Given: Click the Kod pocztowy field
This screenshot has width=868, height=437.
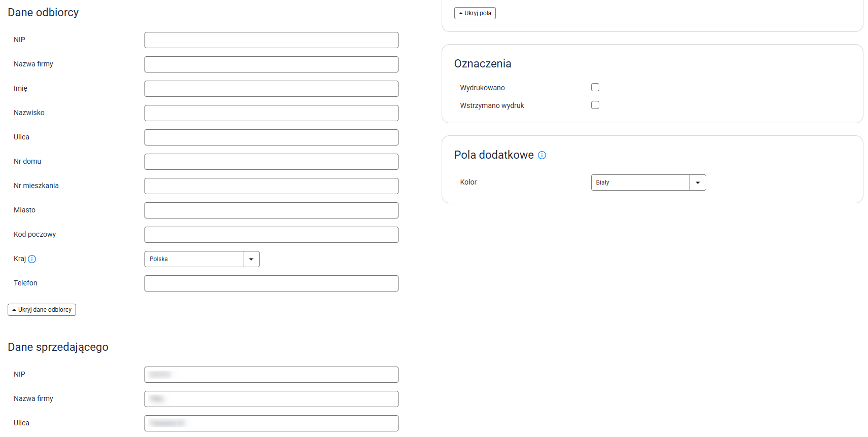Looking at the screenshot, I should tap(271, 235).
